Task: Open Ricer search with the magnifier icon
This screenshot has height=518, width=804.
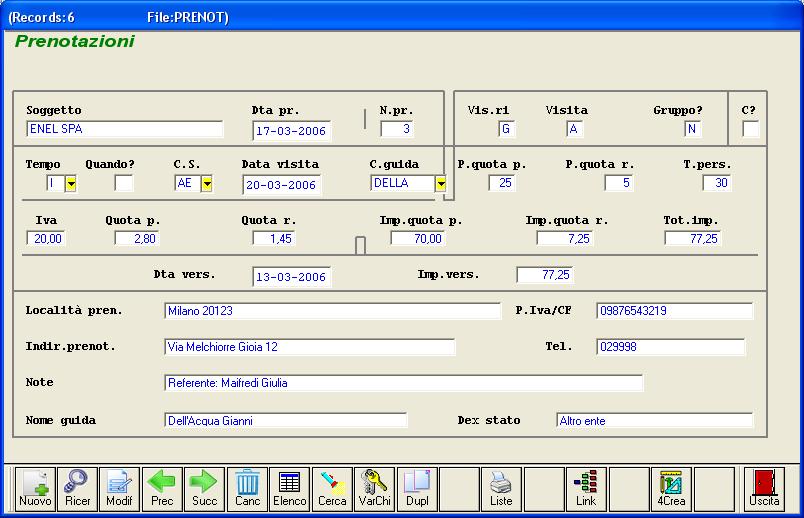Action: click(x=77, y=488)
